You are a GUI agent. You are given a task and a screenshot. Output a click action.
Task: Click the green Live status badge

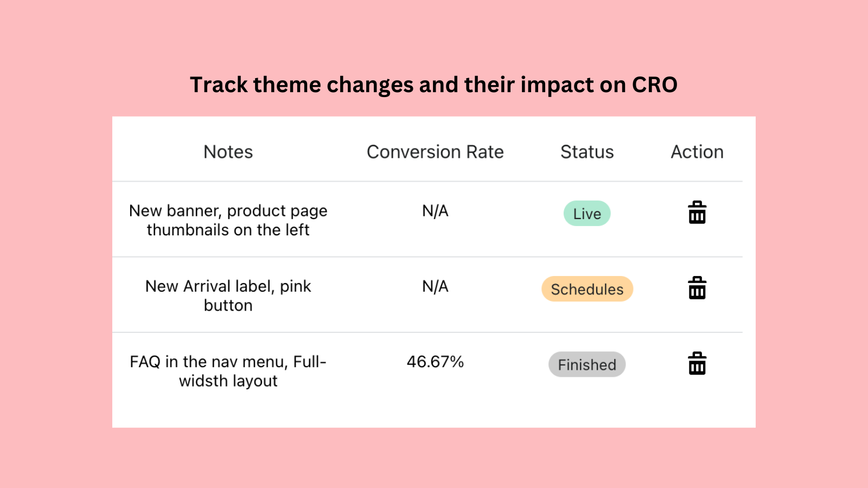(x=587, y=214)
